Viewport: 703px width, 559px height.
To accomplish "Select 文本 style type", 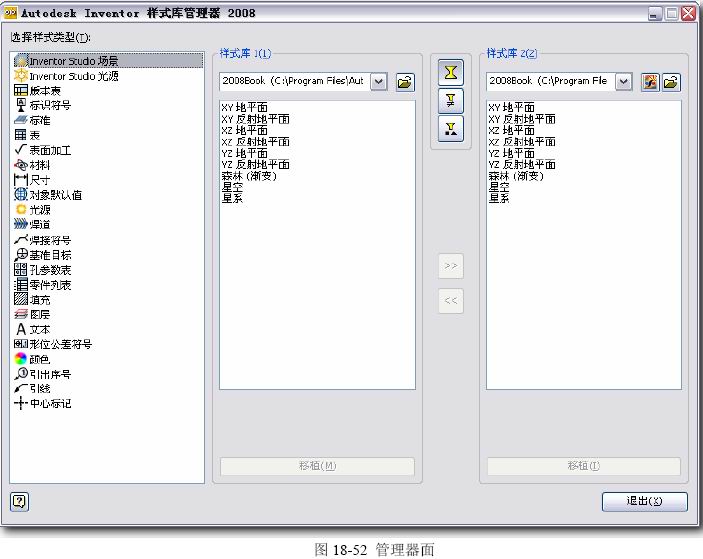I will click(32, 329).
